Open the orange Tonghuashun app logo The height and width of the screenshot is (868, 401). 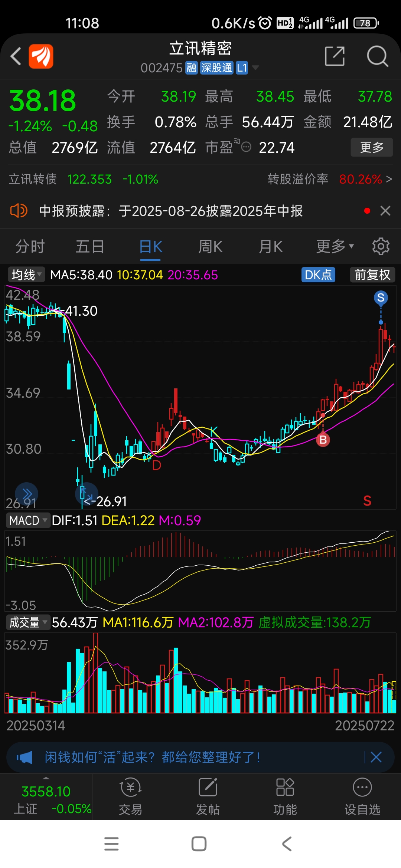pos(41,56)
